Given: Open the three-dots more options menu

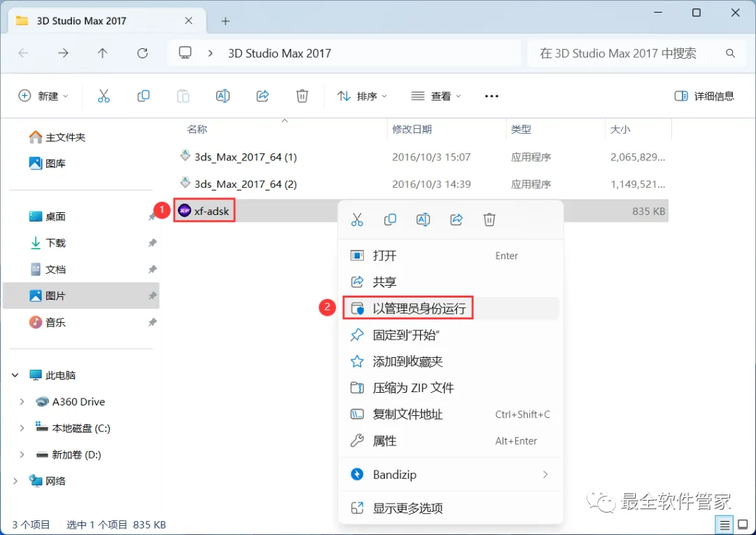Looking at the screenshot, I should point(491,96).
